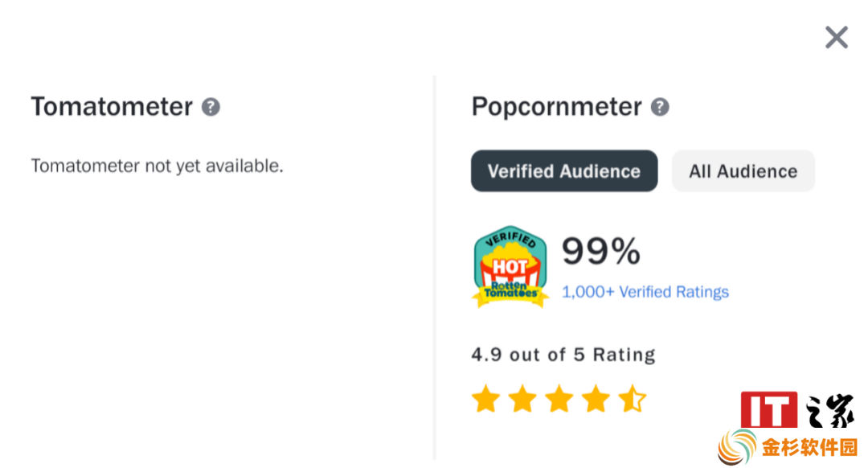Open the Tomatometer help question mark

click(x=211, y=107)
